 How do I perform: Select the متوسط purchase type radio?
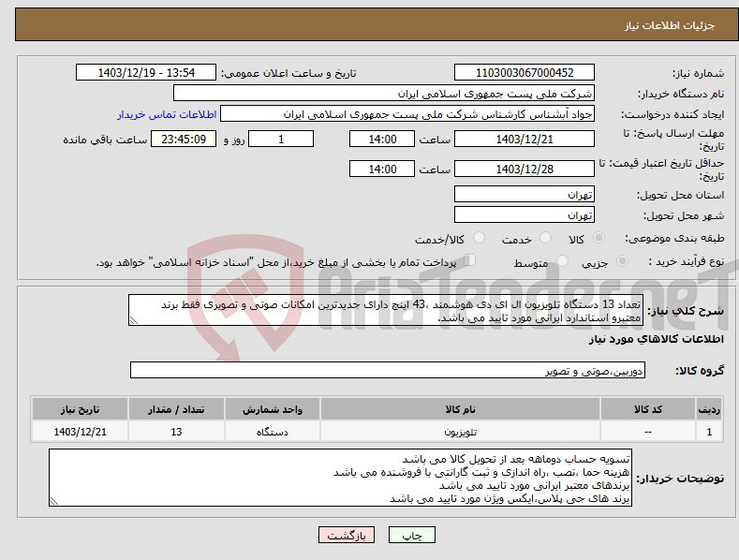tap(562, 260)
